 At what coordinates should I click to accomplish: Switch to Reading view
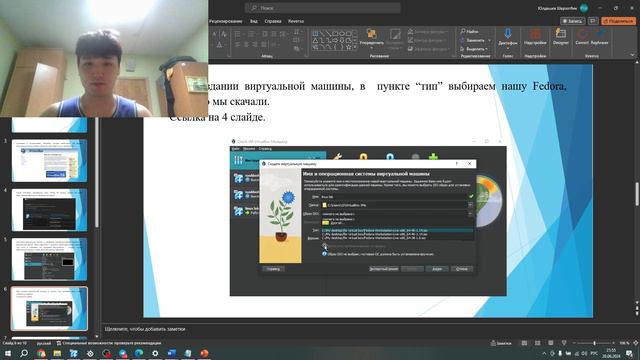tap(551, 343)
